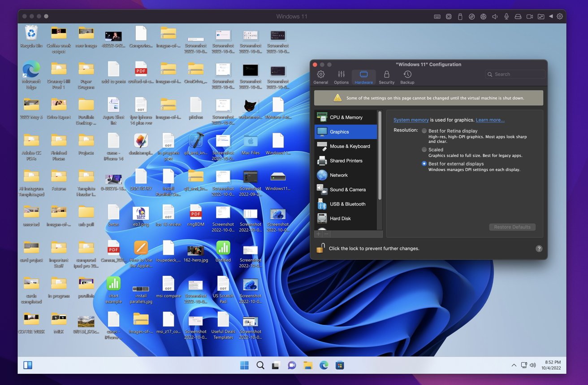The width and height of the screenshot is (588, 385).
Task: Open the Backup tab
Action: click(x=407, y=77)
